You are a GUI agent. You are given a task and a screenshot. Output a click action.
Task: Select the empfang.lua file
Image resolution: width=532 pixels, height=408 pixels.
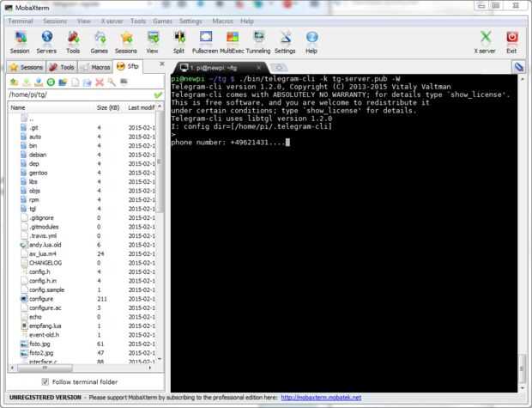45,326
